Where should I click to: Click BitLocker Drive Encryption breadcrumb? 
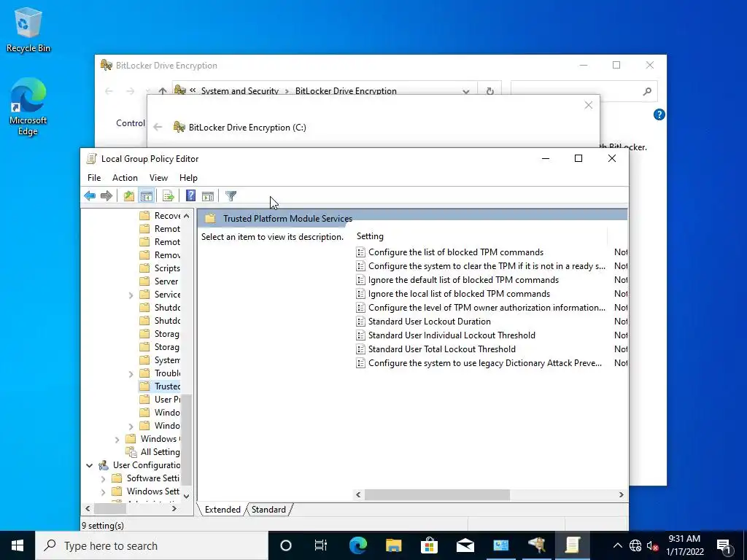point(346,91)
